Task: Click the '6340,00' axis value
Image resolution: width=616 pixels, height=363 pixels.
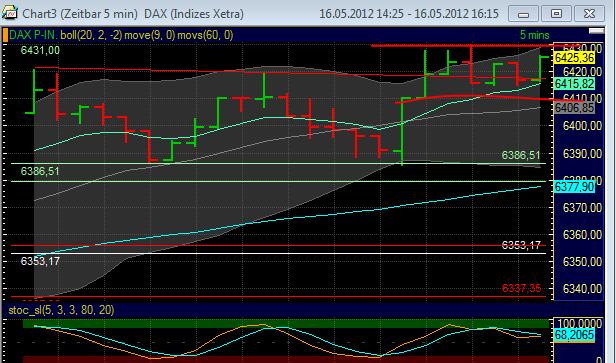Action: [x=582, y=289]
